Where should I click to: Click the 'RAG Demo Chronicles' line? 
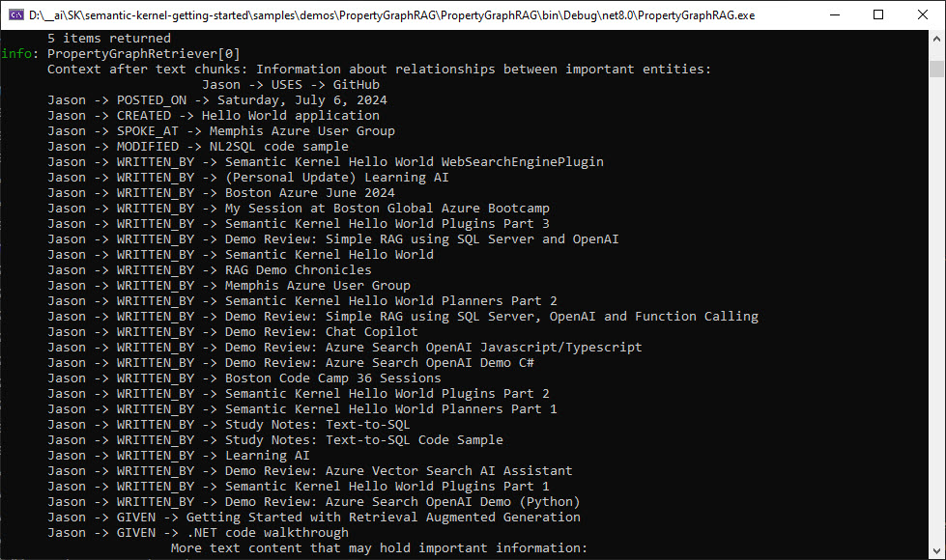point(210,270)
